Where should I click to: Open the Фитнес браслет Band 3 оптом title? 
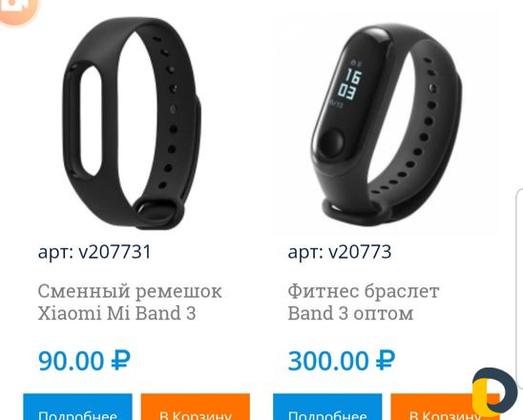364,303
